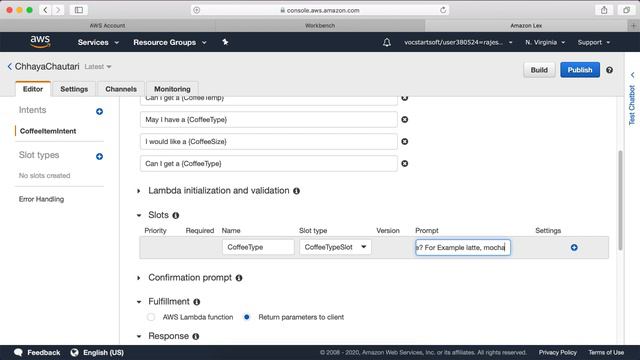Switch to the Amazon Lex browser tab

point(526,25)
